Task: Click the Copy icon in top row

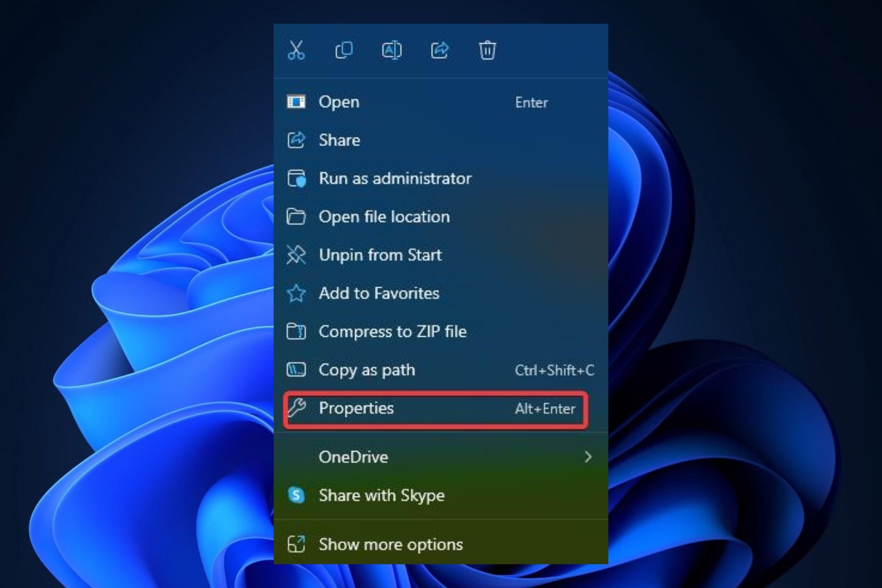Action: click(344, 50)
